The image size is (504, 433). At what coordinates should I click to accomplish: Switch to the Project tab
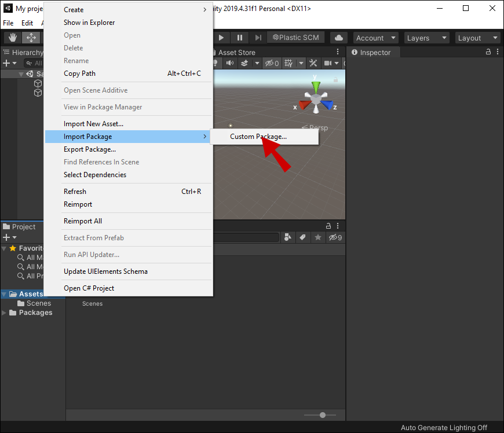[19, 226]
